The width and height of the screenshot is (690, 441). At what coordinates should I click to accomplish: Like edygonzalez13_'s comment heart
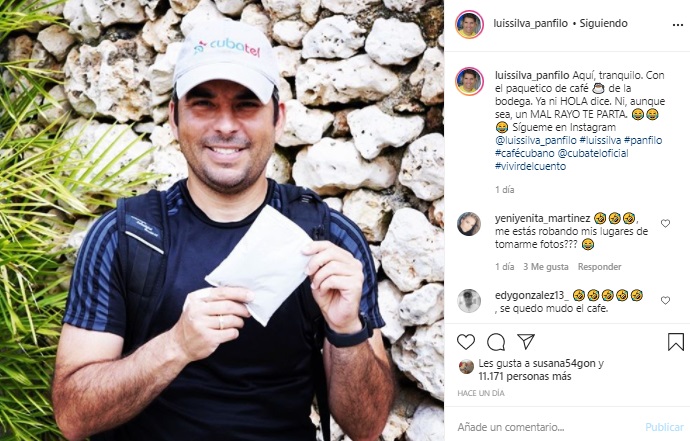click(665, 300)
